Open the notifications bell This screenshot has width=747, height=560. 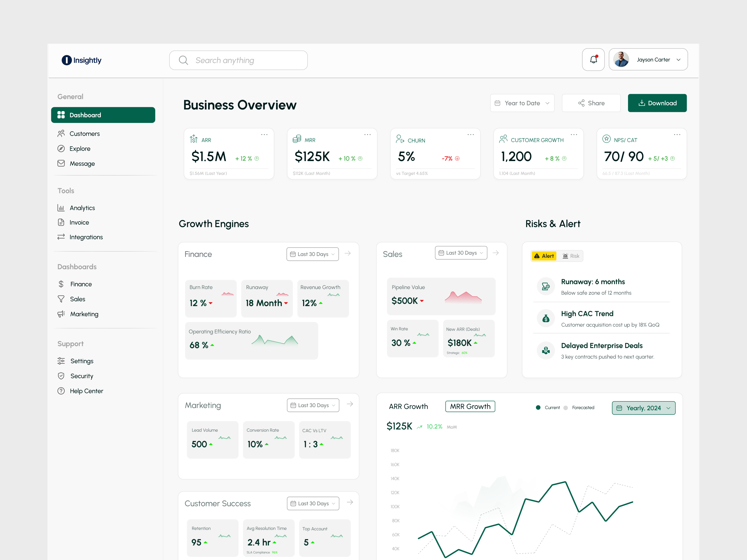tap(593, 59)
